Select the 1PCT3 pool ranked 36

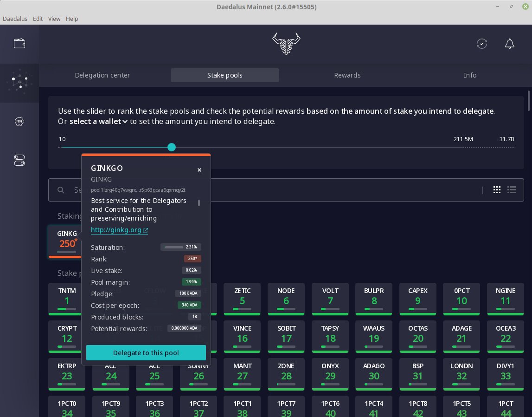154,407
